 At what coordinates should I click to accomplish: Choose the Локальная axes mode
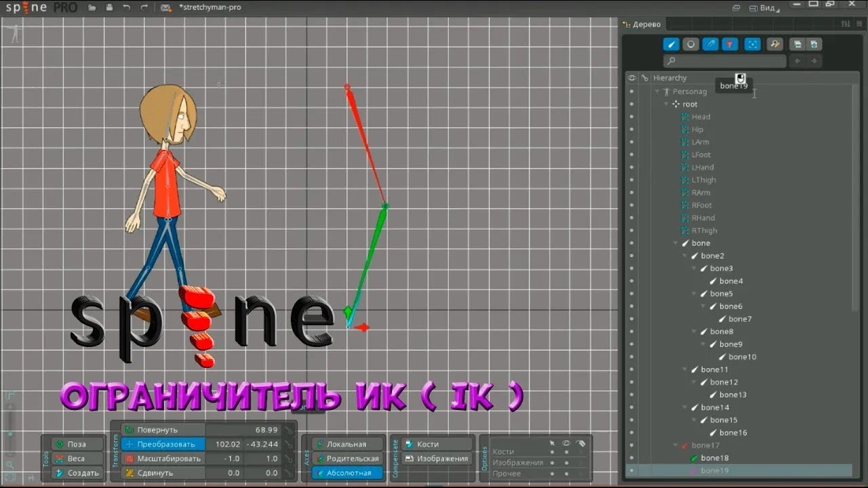click(x=347, y=444)
